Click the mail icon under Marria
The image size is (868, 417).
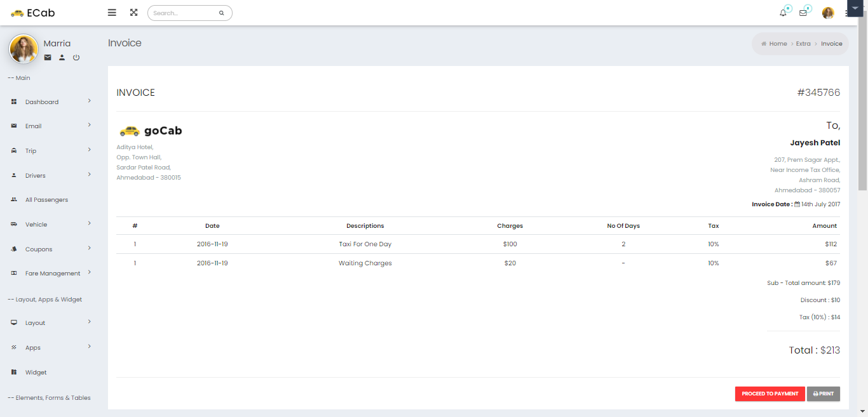tap(48, 58)
